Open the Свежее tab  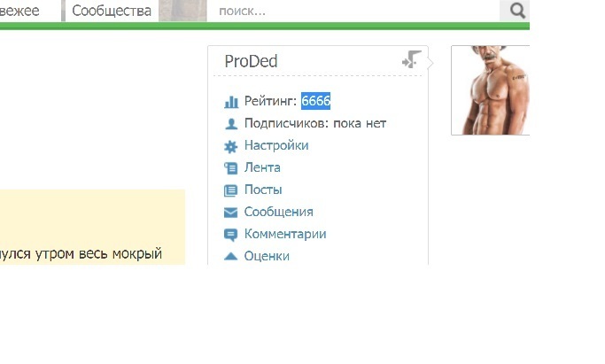coord(28,12)
